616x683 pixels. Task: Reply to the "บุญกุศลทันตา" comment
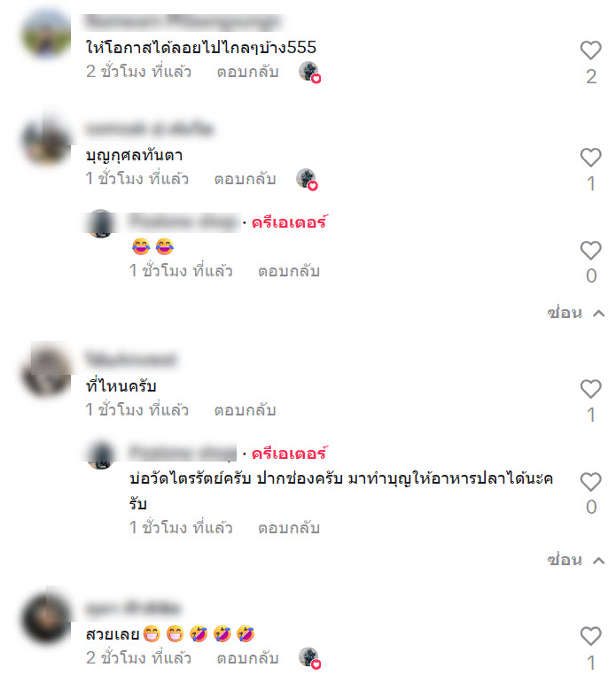click(245, 179)
